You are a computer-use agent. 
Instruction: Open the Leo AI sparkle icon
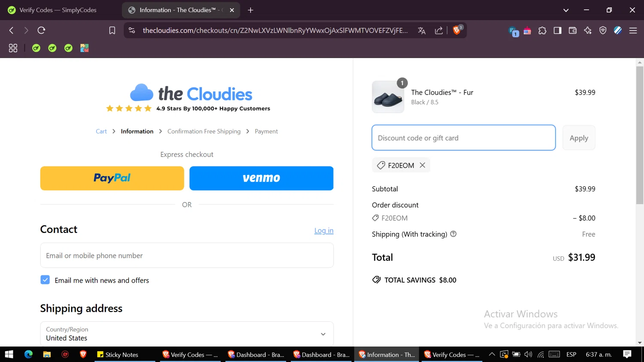click(588, 30)
